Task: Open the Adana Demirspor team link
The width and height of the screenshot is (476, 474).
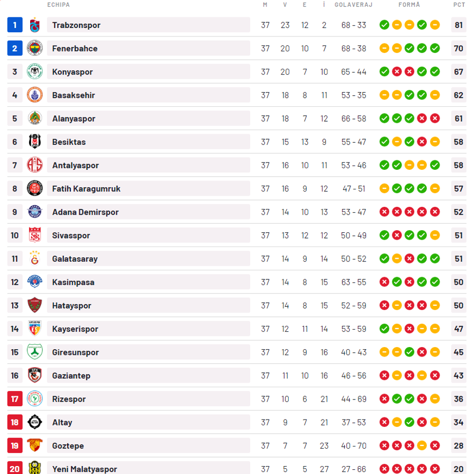Action: click(85, 212)
